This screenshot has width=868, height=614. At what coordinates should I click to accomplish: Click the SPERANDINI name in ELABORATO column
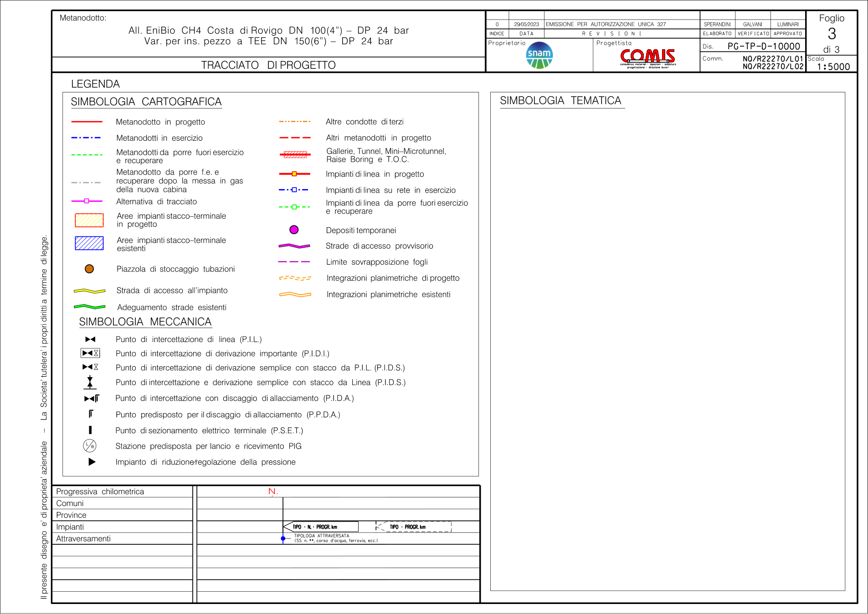(x=717, y=24)
